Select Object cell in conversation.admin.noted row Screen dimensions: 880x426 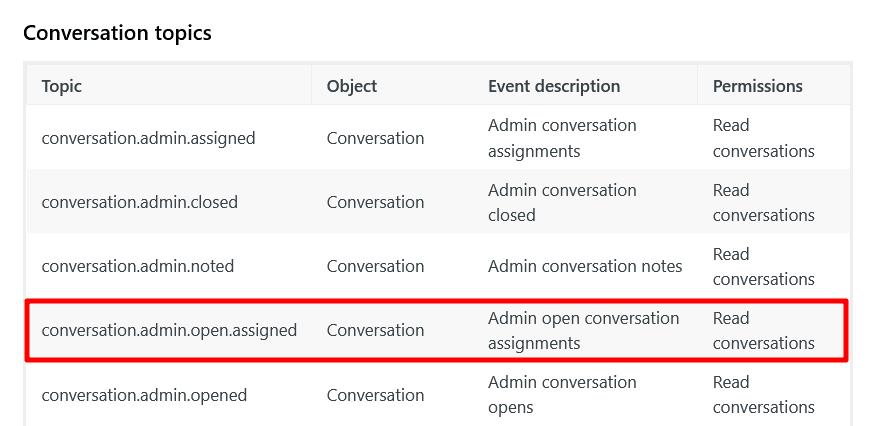(x=375, y=266)
